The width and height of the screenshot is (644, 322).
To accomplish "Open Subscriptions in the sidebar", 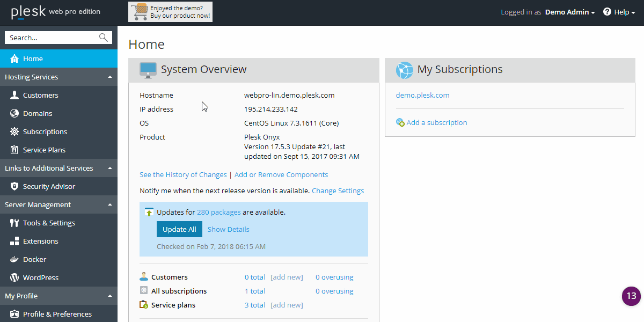I will point(58,131).
